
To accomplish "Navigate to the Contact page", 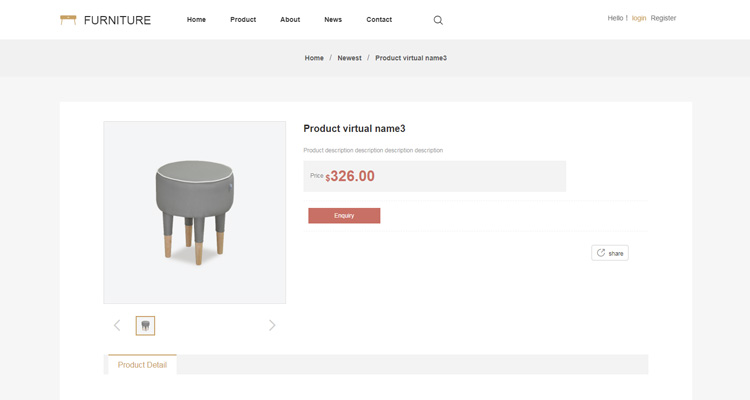I will (x=379, y=20).
